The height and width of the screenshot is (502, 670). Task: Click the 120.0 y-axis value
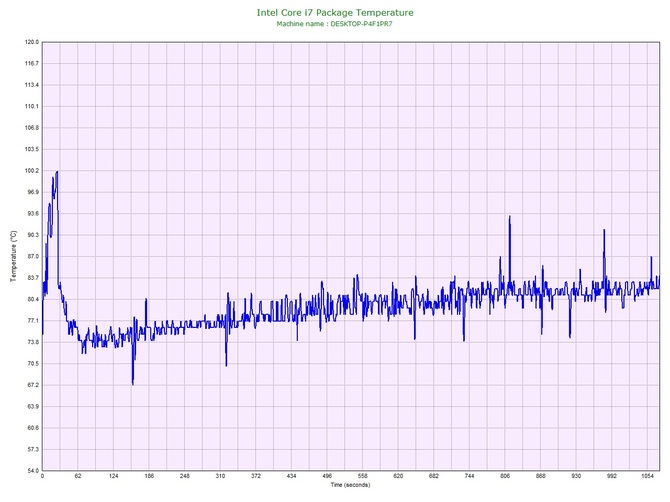coord(32,42)
